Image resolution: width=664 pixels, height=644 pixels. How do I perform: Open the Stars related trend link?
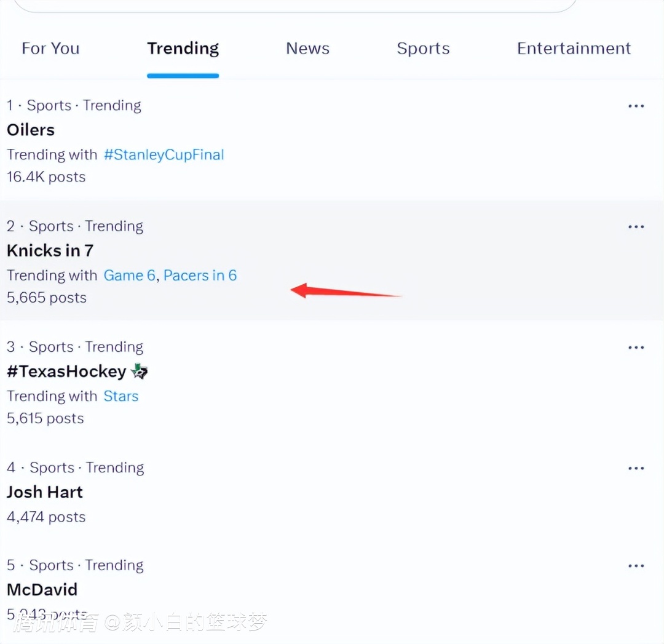pos(121,396)
